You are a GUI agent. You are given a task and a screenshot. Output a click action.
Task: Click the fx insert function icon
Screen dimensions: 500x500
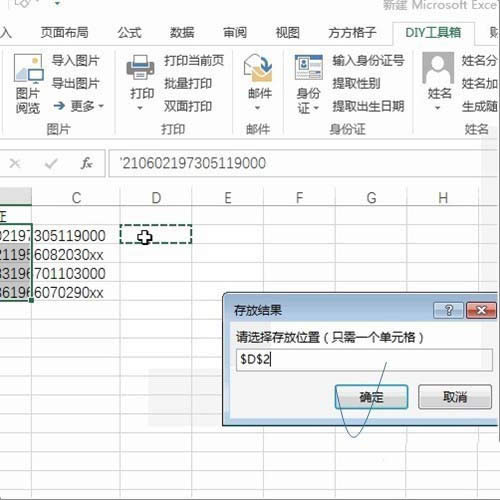(x=87, y=163)
